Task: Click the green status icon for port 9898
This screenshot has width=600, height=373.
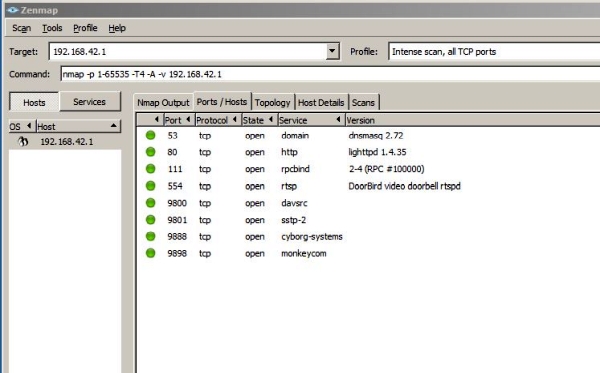Action: [150, 253]
